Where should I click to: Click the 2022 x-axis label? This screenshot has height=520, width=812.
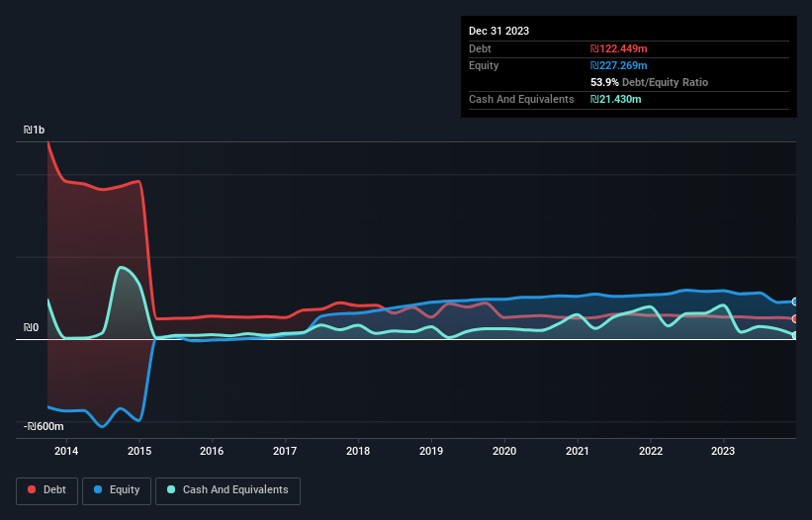(x=651, y=451)
